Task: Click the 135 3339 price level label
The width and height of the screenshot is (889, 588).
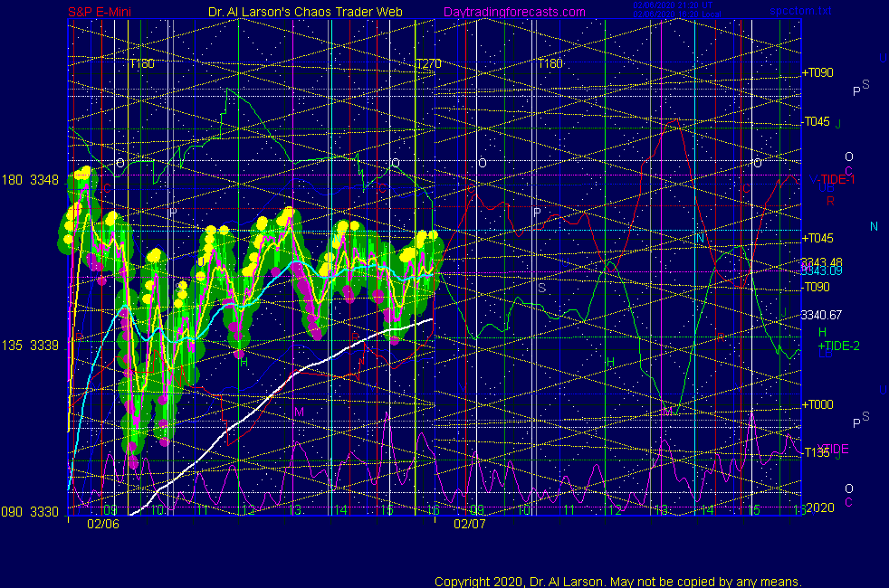Action: 30,346
